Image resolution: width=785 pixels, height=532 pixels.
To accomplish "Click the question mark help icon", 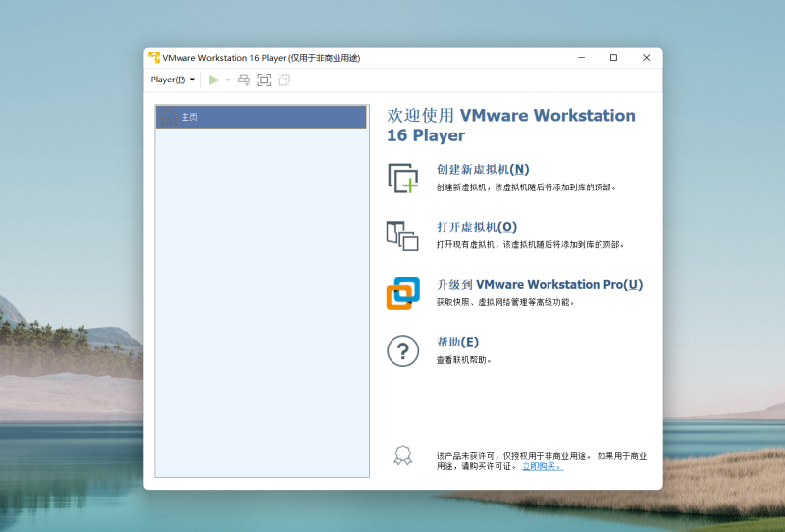I will (402, 350).
